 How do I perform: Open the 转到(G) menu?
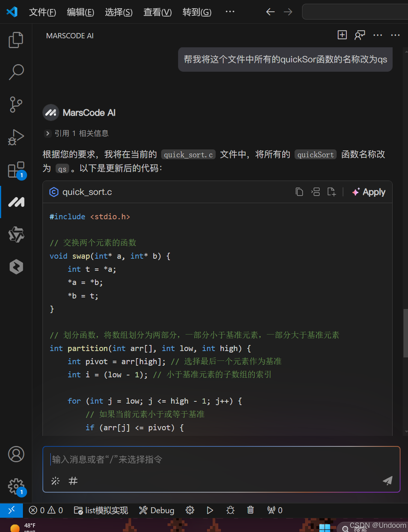click(x=197, y=12)
